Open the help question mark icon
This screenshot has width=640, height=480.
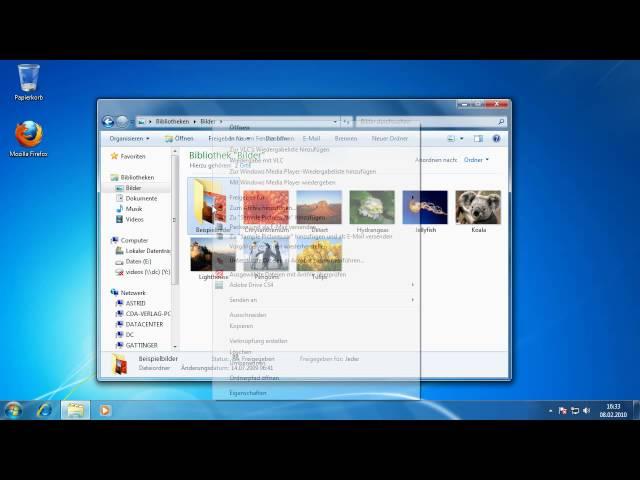pyautogui.click(x=497, y=139)
